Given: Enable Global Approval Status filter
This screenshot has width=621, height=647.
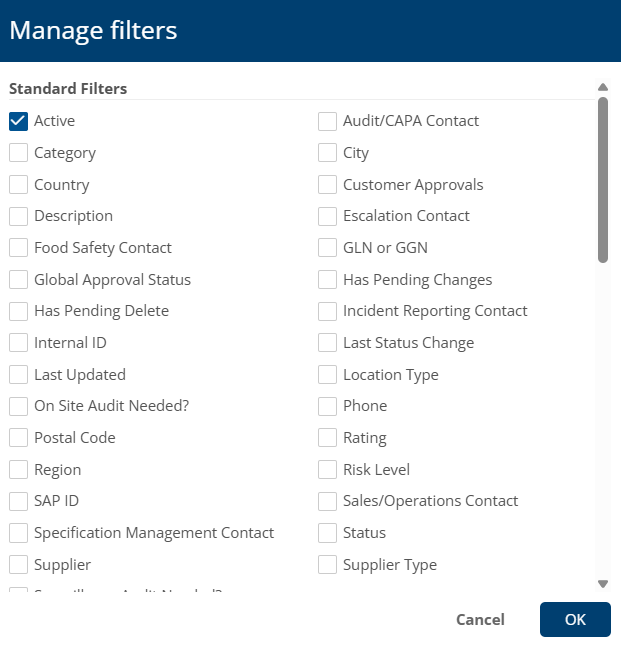Looking at the screenshot, I should 18,280.
